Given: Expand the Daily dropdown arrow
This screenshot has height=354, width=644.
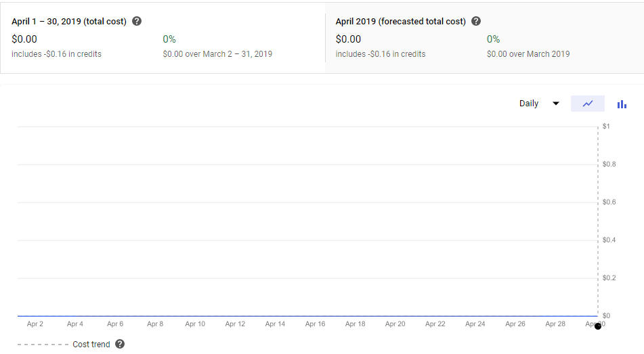Looking at the screenshot, I should 556,104.
